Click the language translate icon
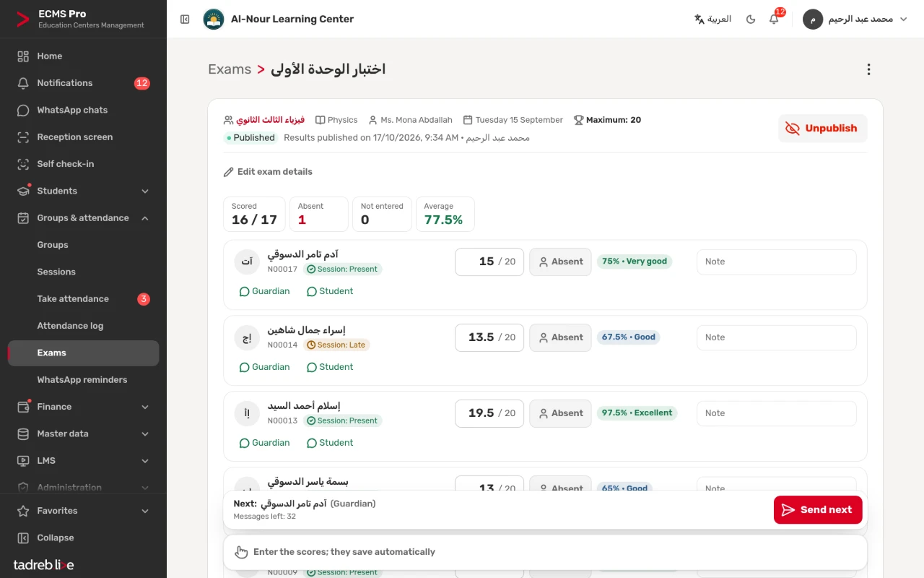Viewport: 924px width, 578px height. tap(699, 20)
